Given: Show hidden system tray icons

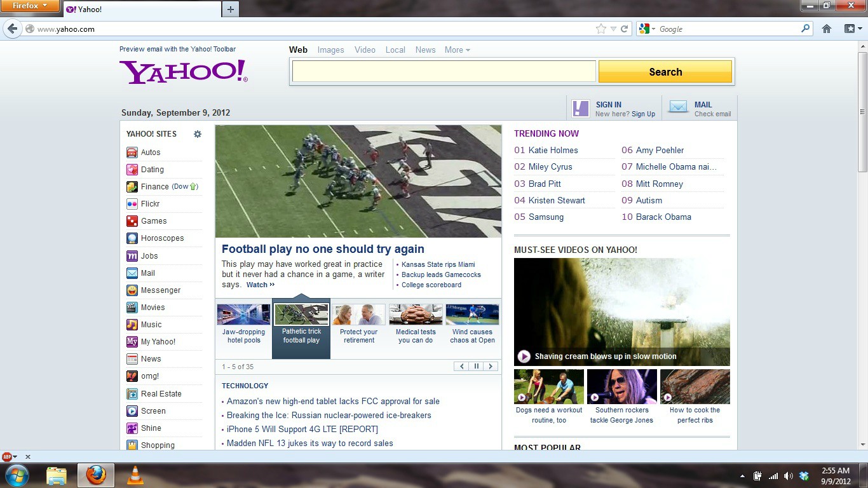Looking at the screenshot, I should tap(742, 476).
